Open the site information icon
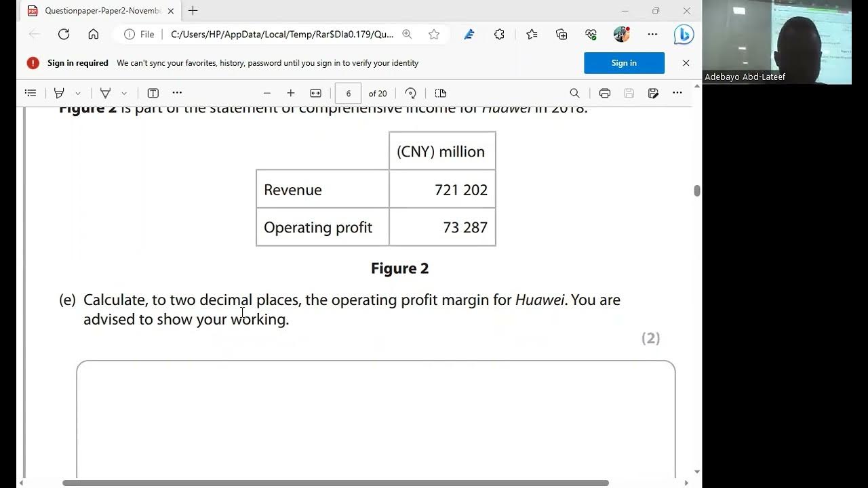 coord(130,34)
